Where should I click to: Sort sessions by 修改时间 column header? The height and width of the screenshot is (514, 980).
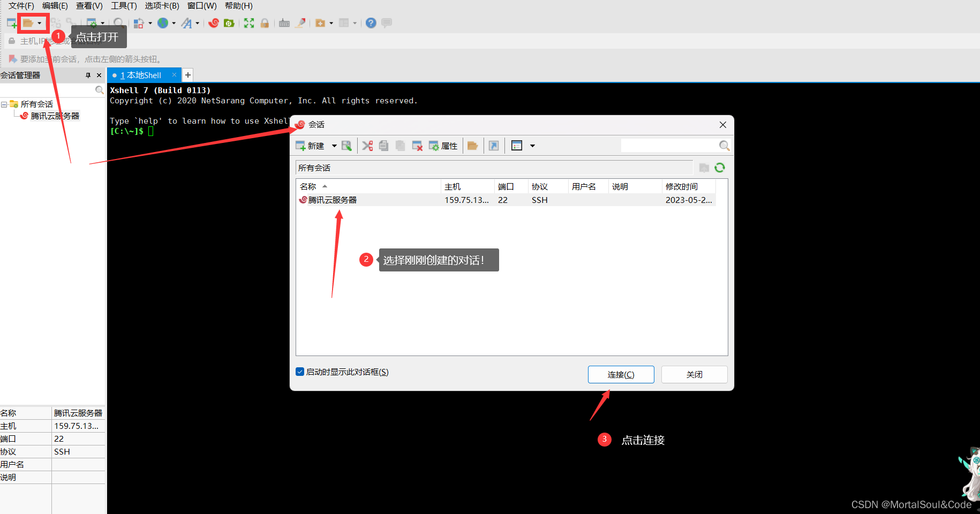689,187
